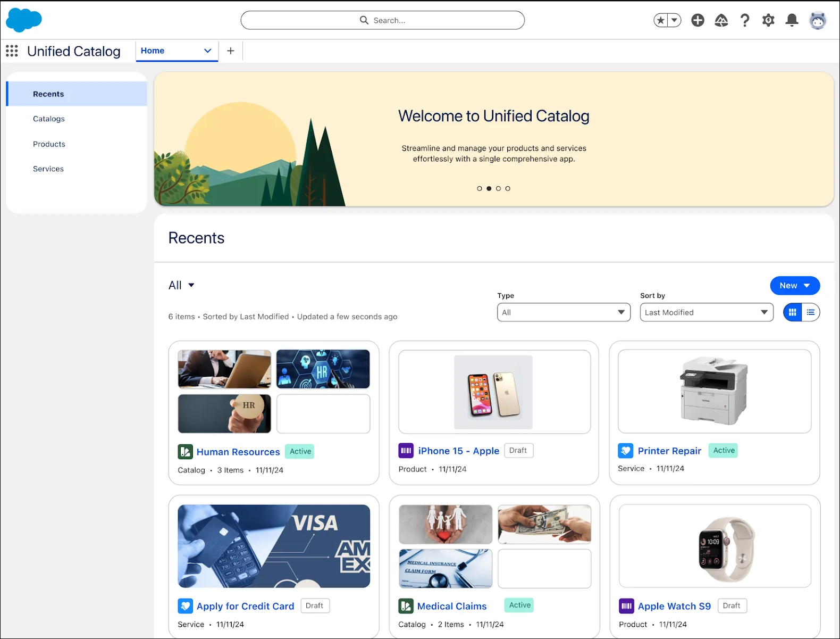Screen dimensions: 840x639
Task: Click the Draft badge on iPhone 15
Action: click(x=518, y=450)
